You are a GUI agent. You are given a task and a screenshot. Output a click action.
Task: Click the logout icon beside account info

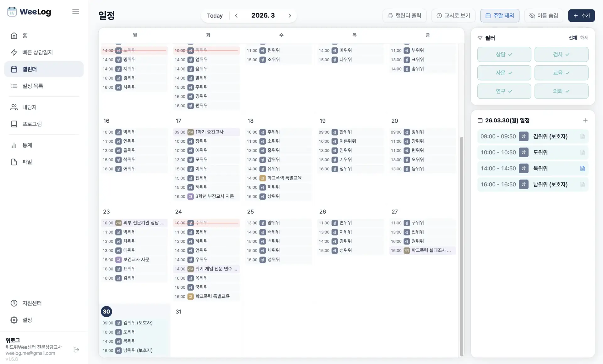pos(76,350)
